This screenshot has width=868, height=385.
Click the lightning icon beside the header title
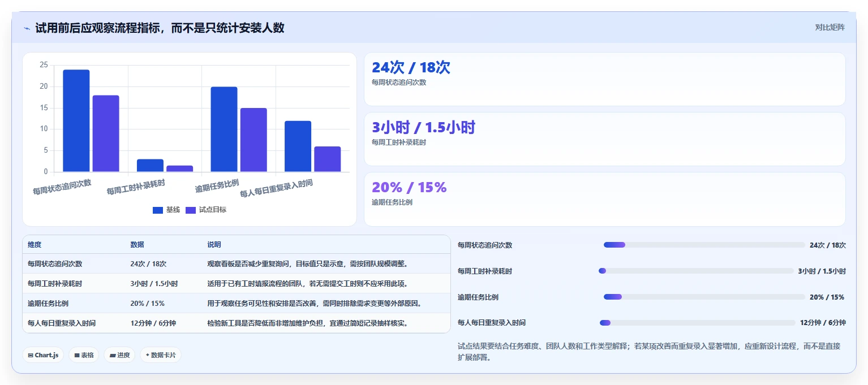[27, 28]
